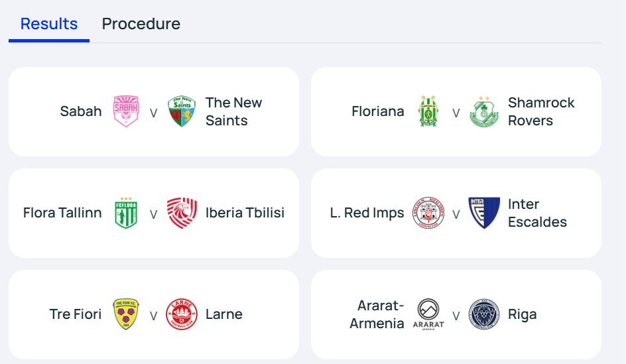Open the Results tab
The image size is (626, 364).
[48, 24]
